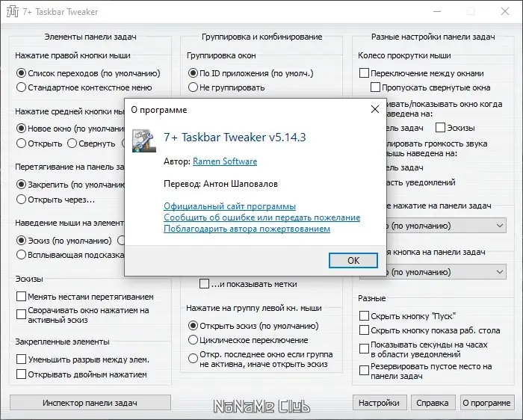Click the Настройки button
The width and height of the screenshot is (523, 420).
point(380,403)
